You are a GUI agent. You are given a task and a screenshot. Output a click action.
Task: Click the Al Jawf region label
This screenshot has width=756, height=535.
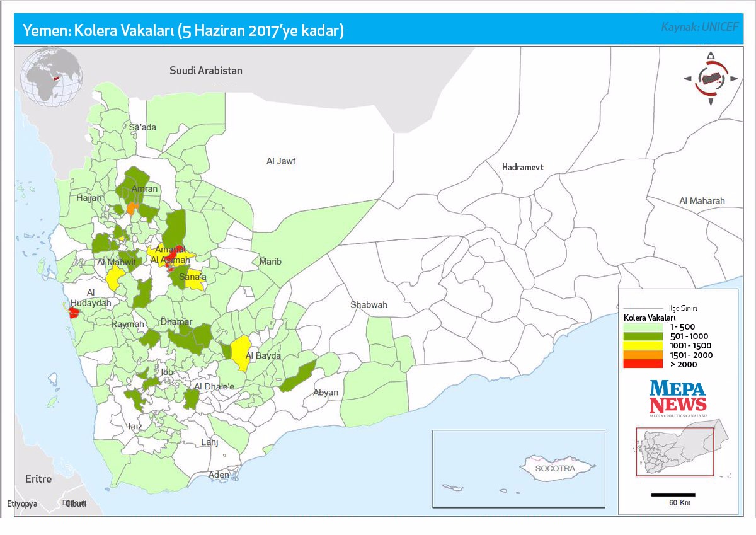point(281,161)
